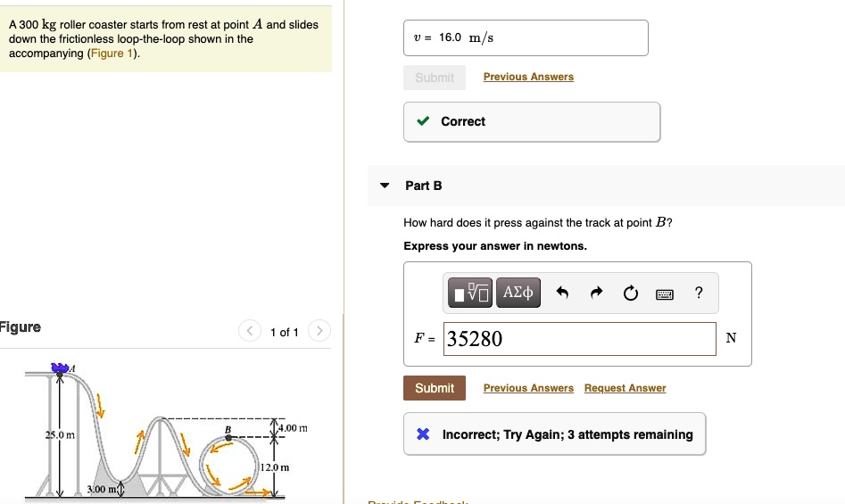This screenshot has height=504, width=845.
Task: Click the F answer input field
Action: pyautogui.click(x=578, y=339)
